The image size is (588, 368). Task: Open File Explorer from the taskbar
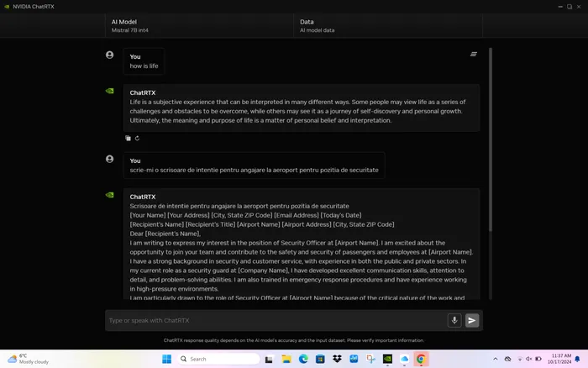click(x=286, y=359)
